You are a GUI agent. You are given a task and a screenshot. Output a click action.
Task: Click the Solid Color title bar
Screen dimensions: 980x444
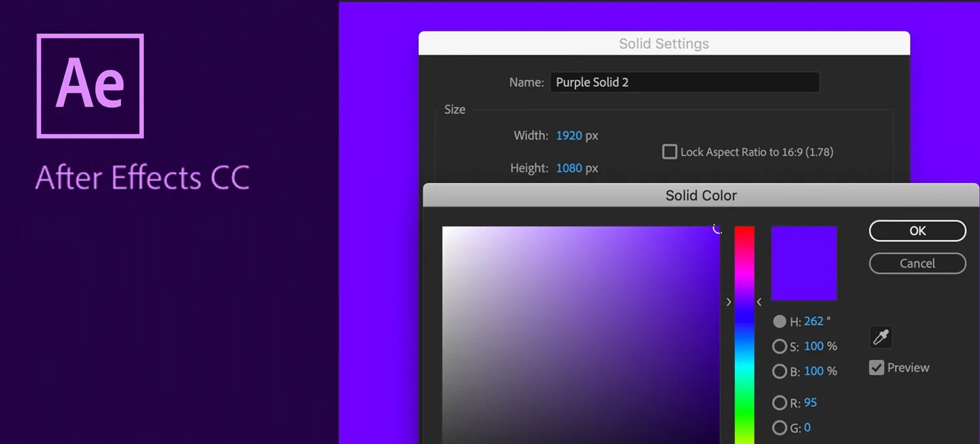point(701,195)
